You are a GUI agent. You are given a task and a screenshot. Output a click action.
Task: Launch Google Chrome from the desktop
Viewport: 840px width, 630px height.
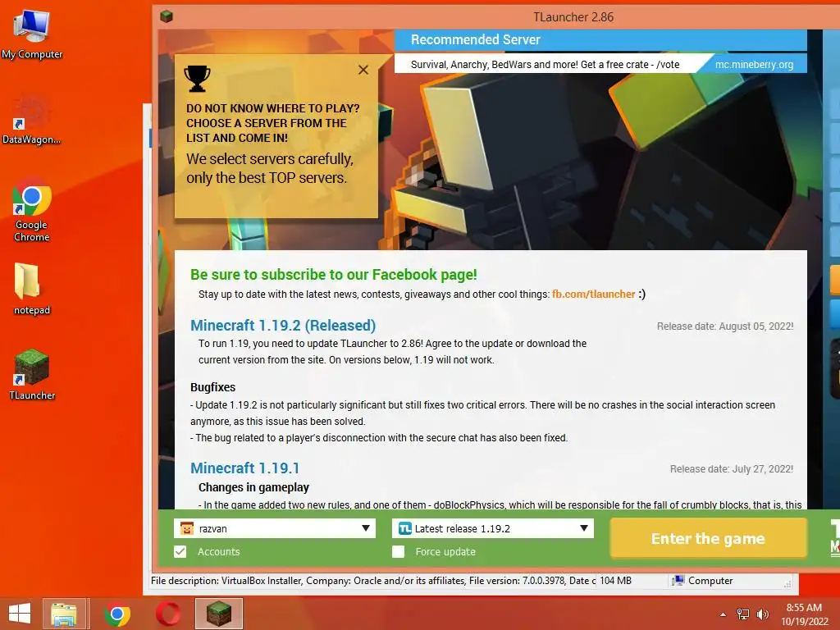click(32, 209)
